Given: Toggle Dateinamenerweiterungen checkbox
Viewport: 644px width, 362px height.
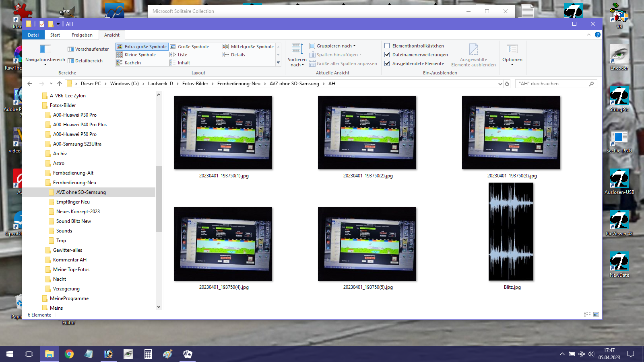Looking at the screenshot, I should [387, 55].
